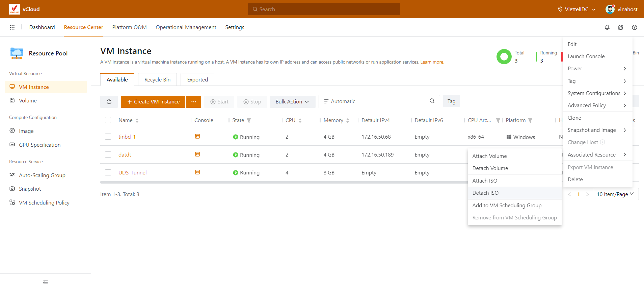
Task: Open the Bulk Action dropdown
Action: (292, 102)
